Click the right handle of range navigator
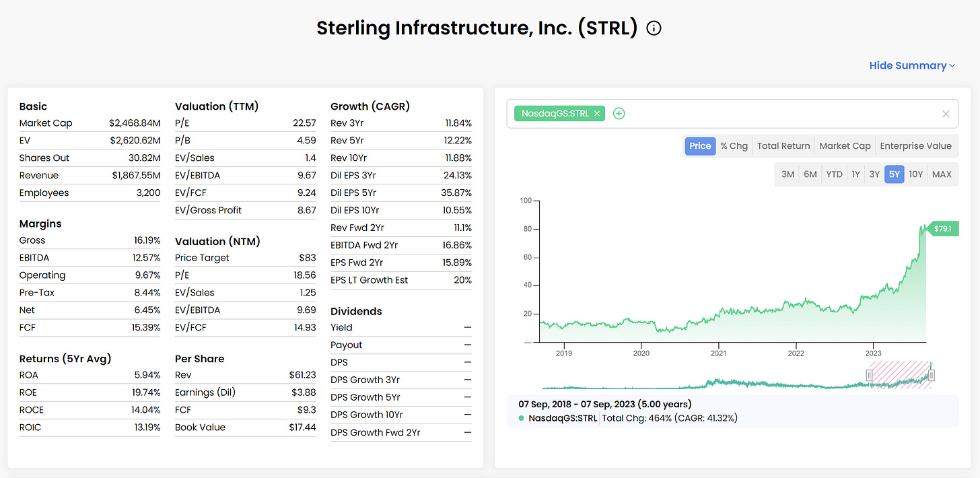The width and height of the screenshot is (980, 478). pyautogui.click(x=932, y=376)
